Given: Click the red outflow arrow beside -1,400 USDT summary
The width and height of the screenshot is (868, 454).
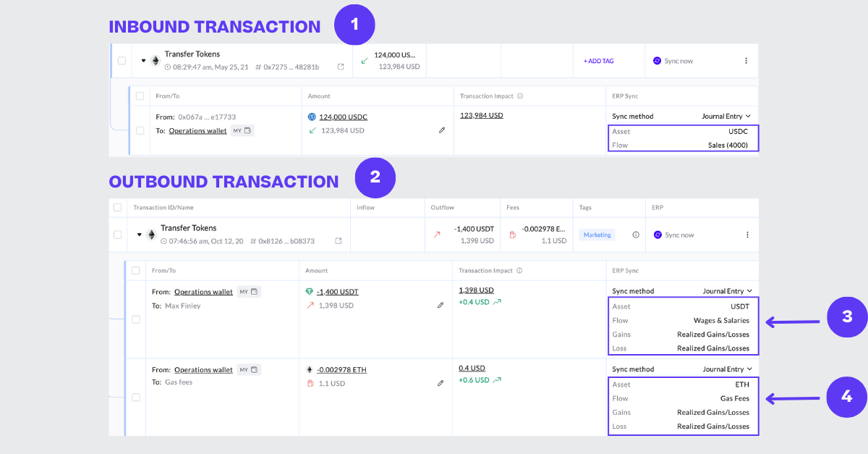Looking at the screenshot, I should (436, 235).
